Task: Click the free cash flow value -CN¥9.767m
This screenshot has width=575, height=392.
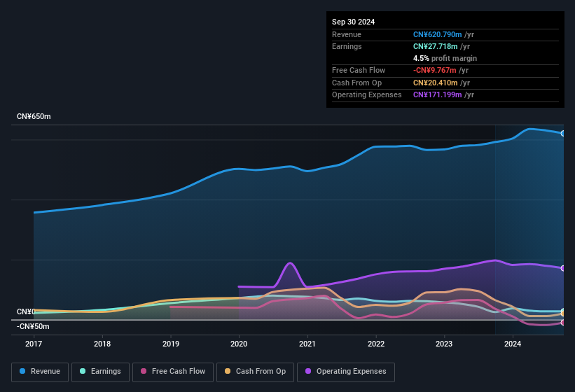Action: coord(434,70)
